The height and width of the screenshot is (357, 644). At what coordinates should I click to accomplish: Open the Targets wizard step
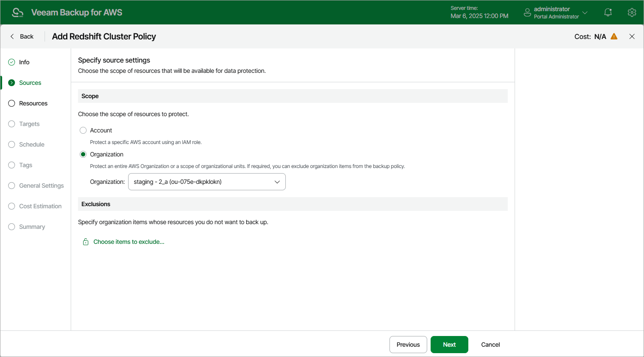29,124
